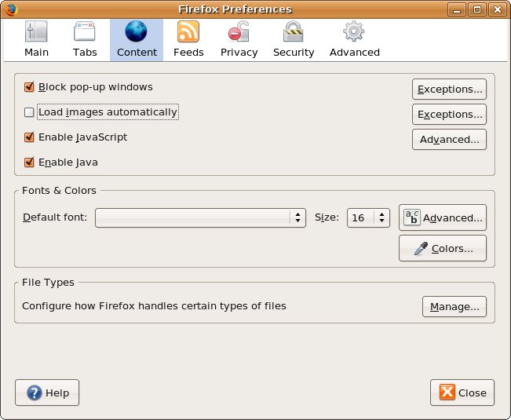Switch to the Advanced tab label
The width and height of the screenshot is (511, 420).
click(x=355, y=52)
